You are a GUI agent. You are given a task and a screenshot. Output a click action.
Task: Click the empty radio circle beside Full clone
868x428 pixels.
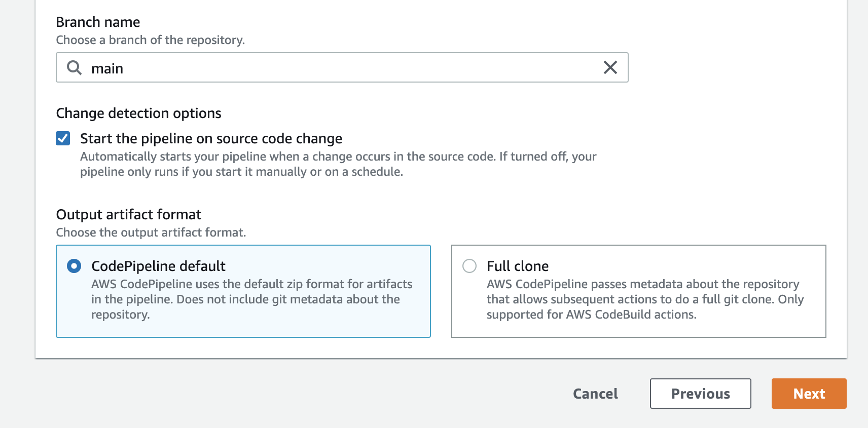tap(469, 266)
